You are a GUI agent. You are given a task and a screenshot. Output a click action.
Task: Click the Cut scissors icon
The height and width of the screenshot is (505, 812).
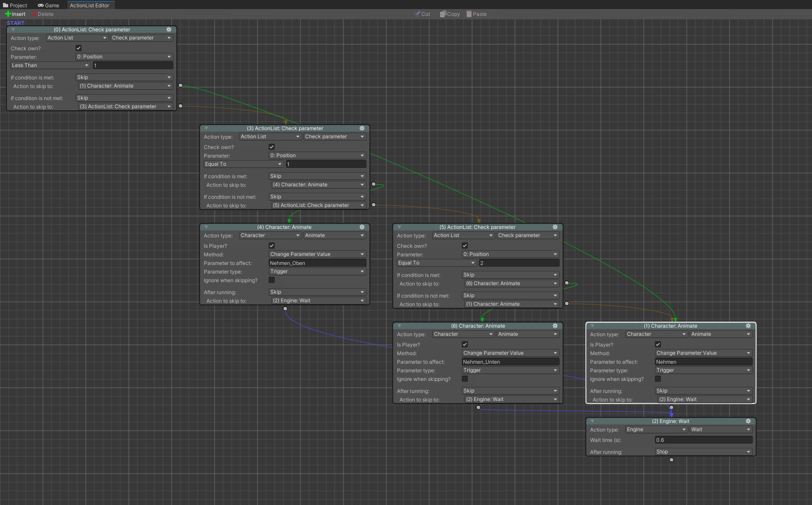click(x=416, y=14)
